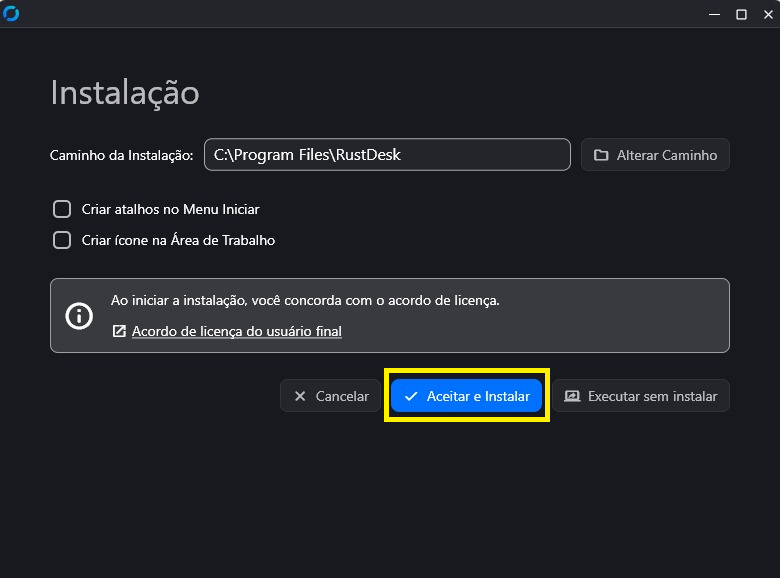This screenshot has width=780, height=578.
Task: Check Criar ícone na Área de Trabalho
Action: tap(62, 240)
